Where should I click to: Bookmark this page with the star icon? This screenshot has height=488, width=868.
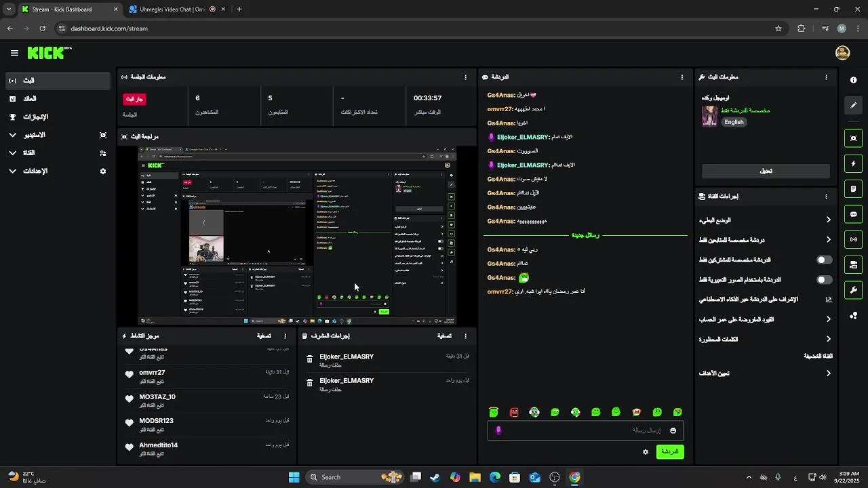coord(778,28)
